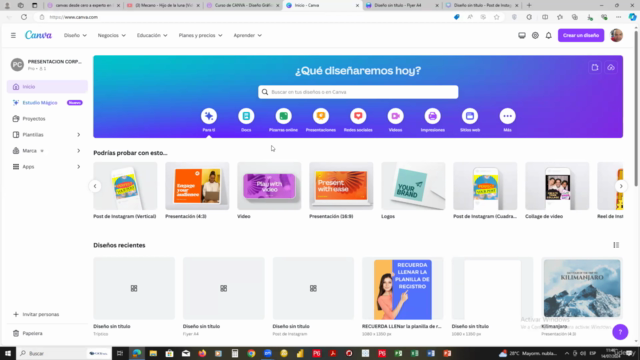The image size is (640, 360).
Task: Open the desktop app download icon
Action: [x=522, y=36]
